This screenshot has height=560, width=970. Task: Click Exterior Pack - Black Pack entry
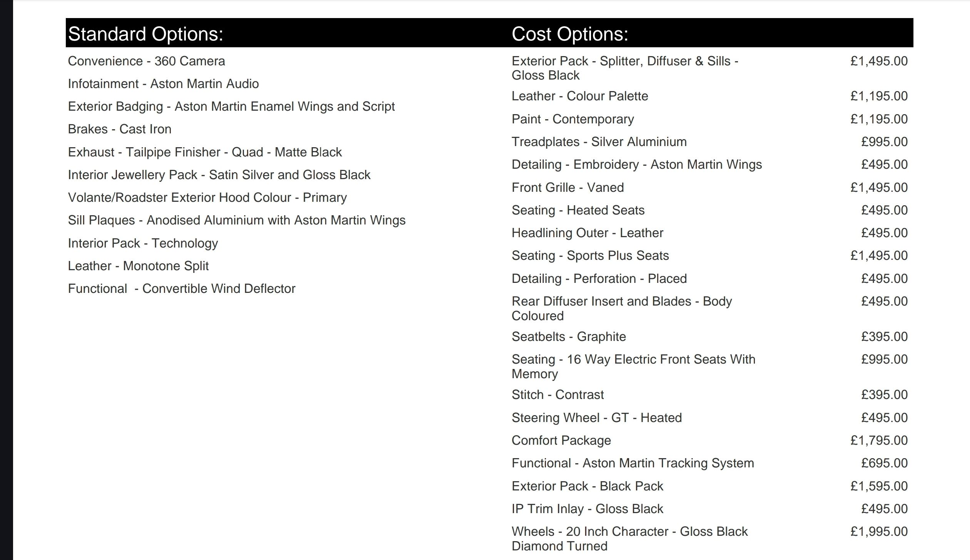[x=588, y=486]
